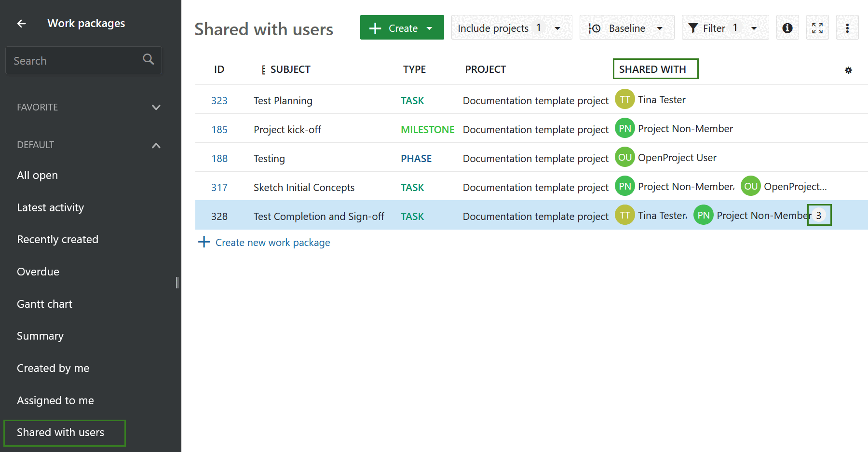Click Tina Tester's avatar on task 323
This screenshot has width=868, height=452.
[624, 99]
